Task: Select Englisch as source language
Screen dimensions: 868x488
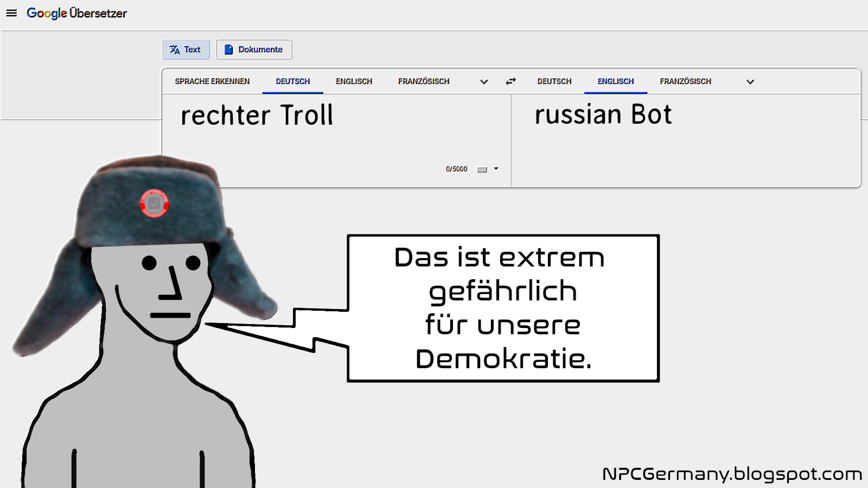Action: 354,81
